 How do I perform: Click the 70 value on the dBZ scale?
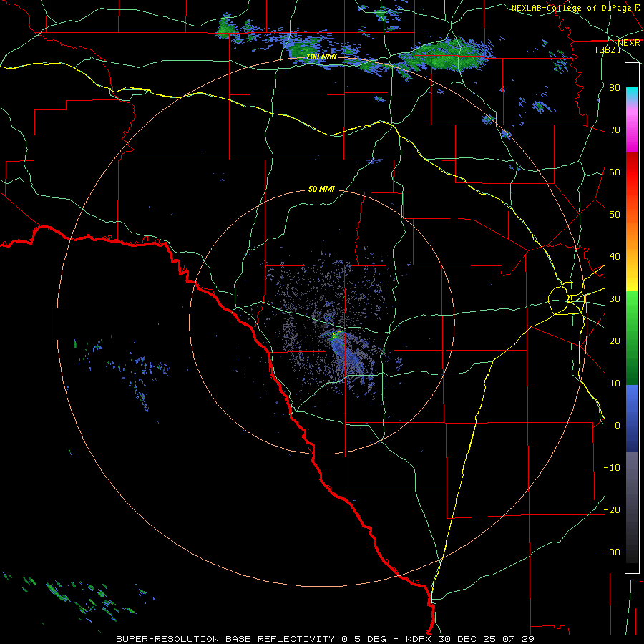(615, 130)
